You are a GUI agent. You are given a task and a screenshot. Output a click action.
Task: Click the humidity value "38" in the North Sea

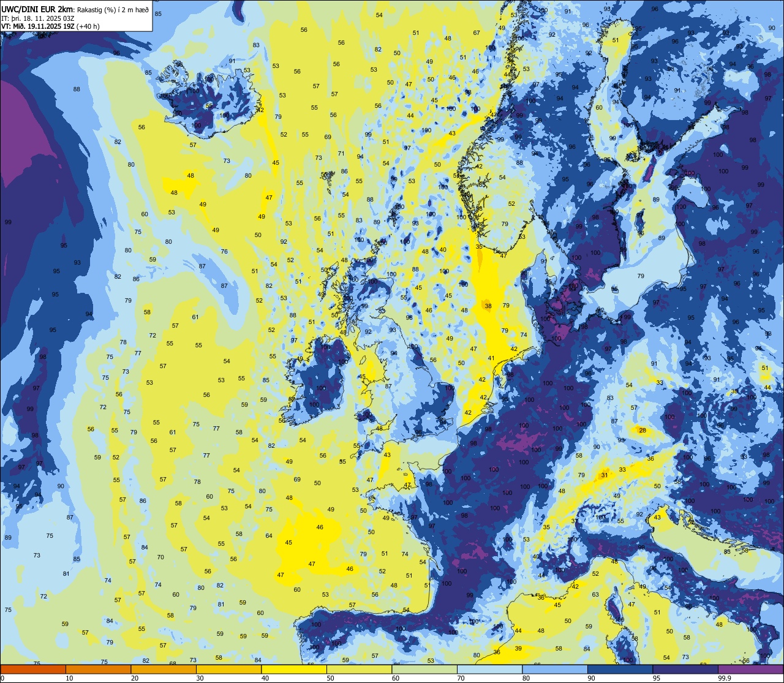pyautogui.click(x=488, y=306)
